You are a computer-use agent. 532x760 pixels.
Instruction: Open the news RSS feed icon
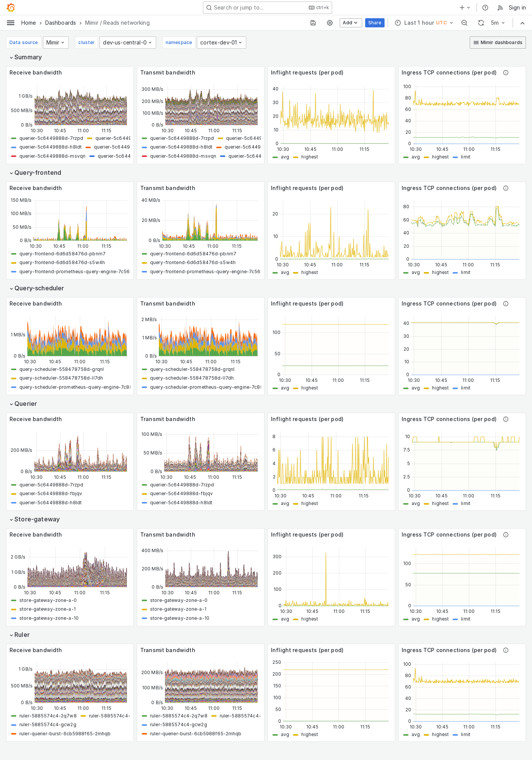coord(500,8)
